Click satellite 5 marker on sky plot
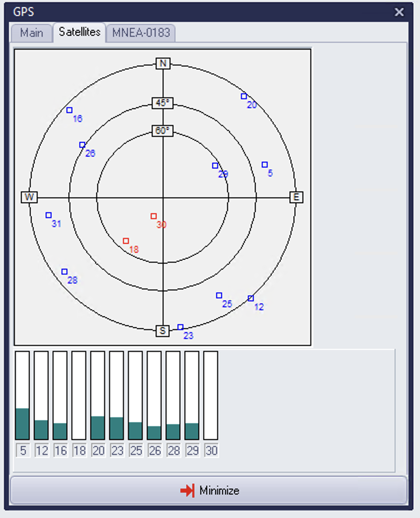 pyautogui.click(x=265, y=165)
